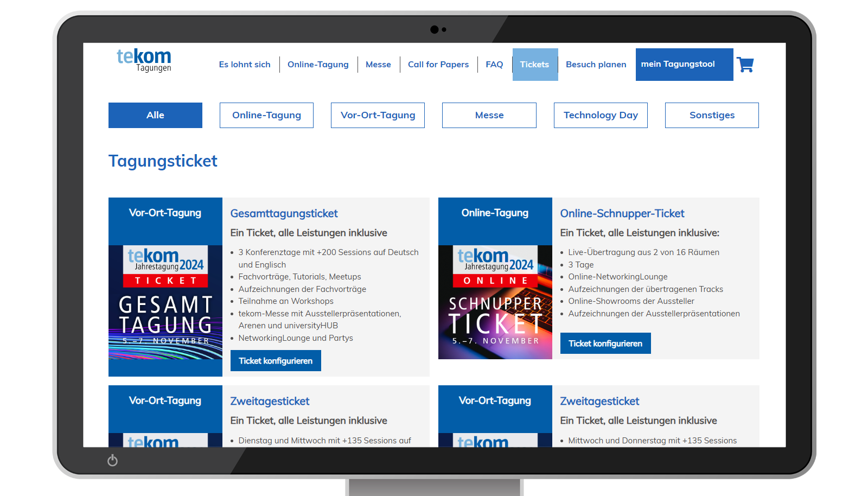Open Besuch planen menu item
The height and width of the screenshot is (496, 868).
pos(596,64)
